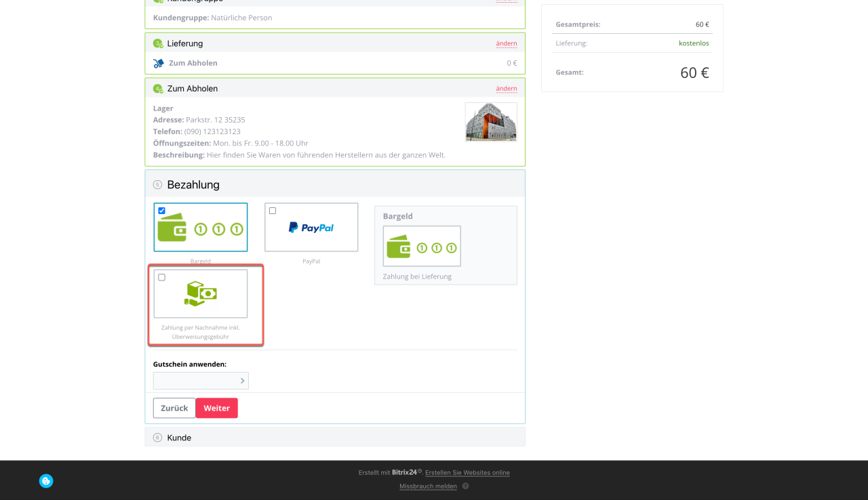Click into the Gutschein anwenden input field
This screenshot has width=868, height=500.
coord(195,381)
